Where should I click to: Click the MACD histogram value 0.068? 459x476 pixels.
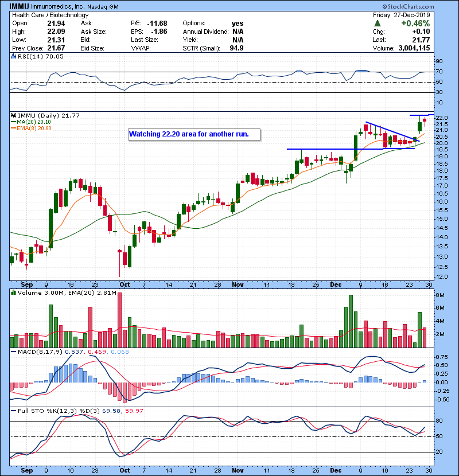120,352
